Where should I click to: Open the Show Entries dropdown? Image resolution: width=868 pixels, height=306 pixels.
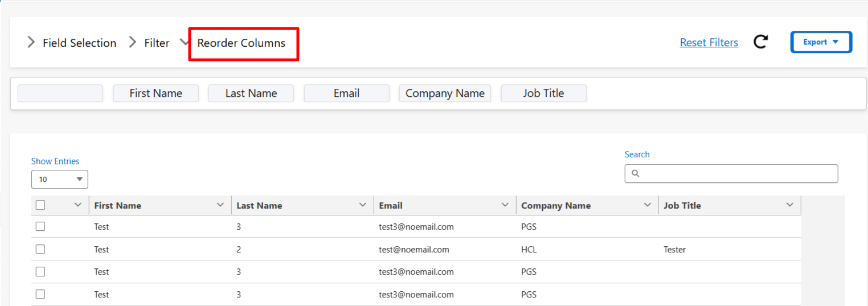(x=59, y=179)
